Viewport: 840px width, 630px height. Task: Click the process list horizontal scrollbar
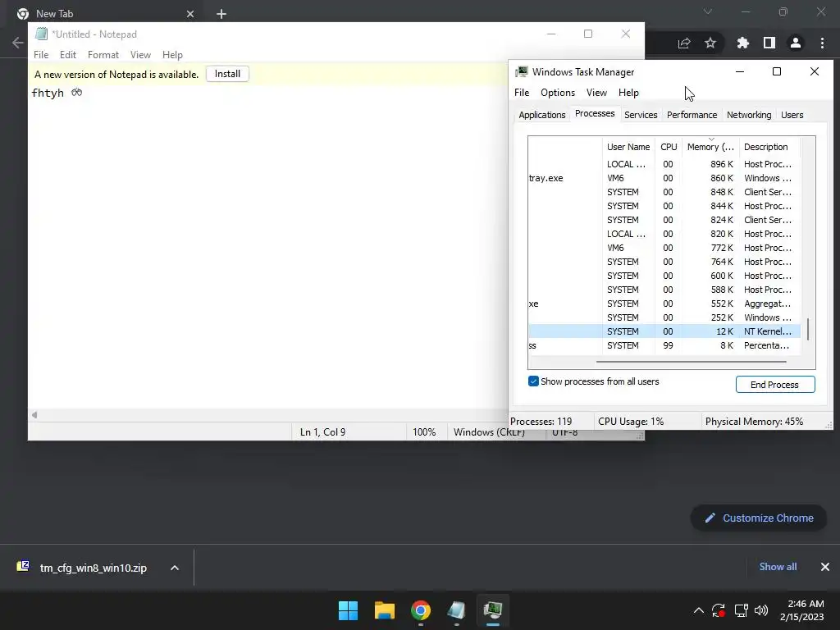point(691,362)
